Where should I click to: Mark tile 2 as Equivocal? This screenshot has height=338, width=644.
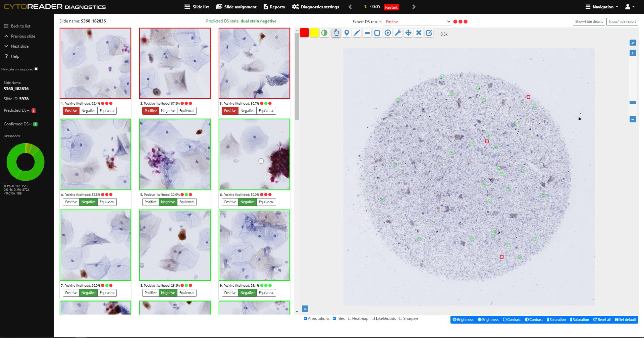coord(186,111)
